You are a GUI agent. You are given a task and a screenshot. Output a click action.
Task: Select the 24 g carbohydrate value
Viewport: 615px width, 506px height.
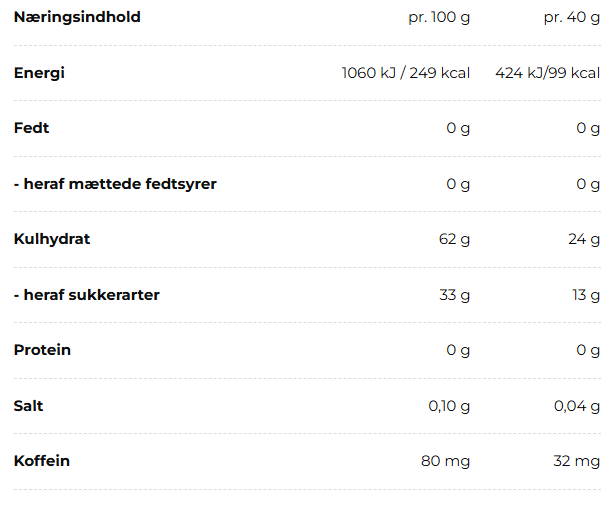tap(584, 239)
